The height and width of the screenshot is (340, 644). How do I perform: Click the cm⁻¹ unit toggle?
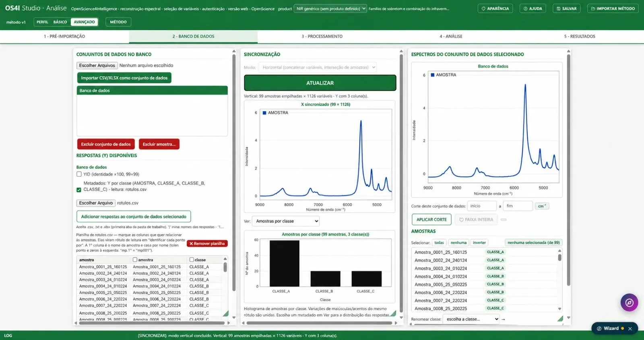(542, 206)
